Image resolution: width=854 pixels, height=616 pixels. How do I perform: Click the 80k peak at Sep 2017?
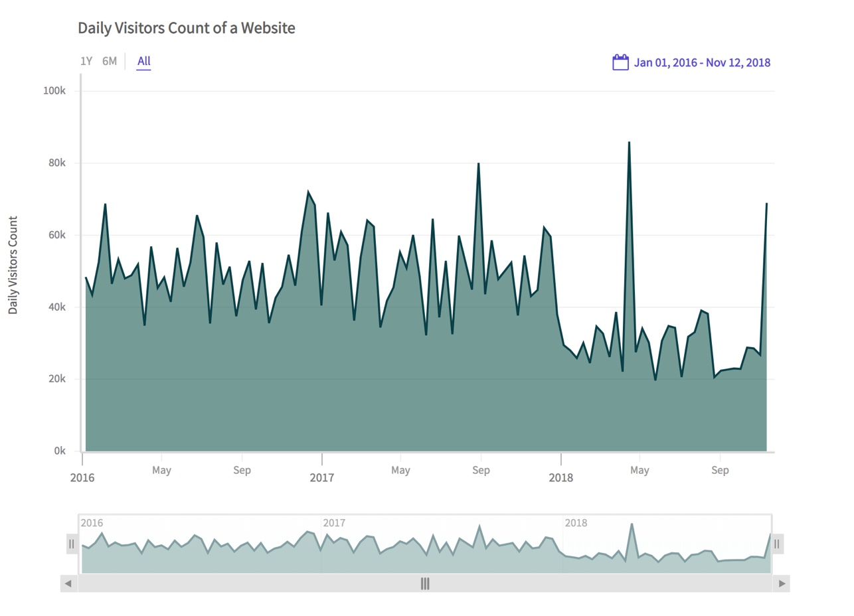(478, 163)
